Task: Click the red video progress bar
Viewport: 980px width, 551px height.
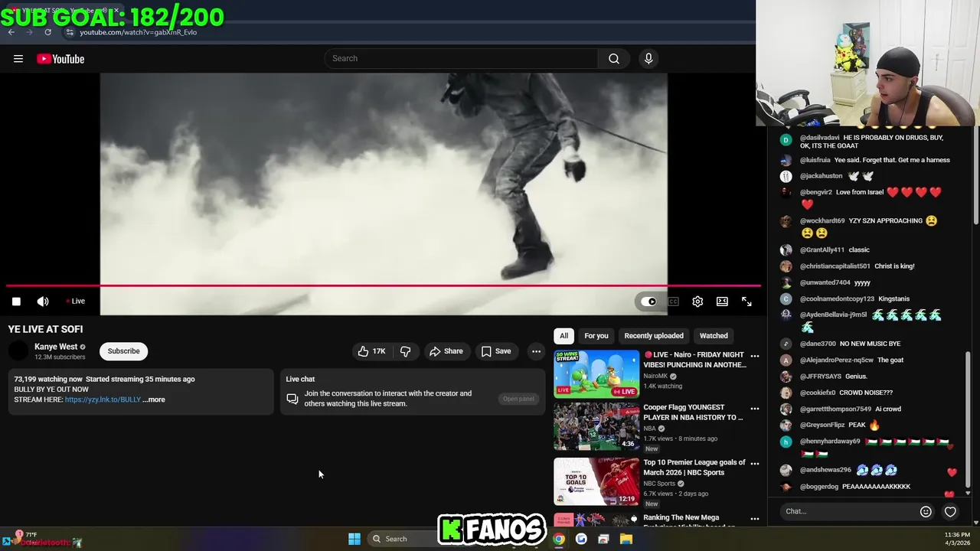Action: [x=383, y=286]
